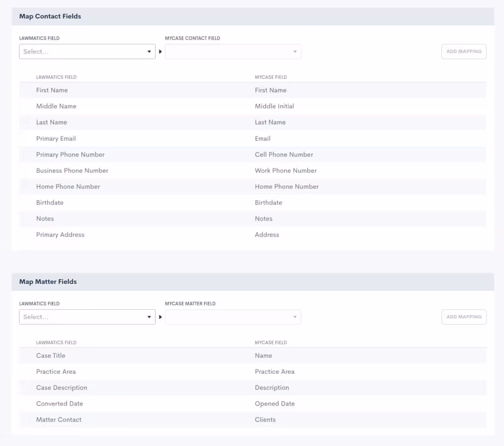This screenshot has width=504, height=446.
Task: Click the arrow icon beside the contact Lawmatics select
Action: (x=160, y=52)
